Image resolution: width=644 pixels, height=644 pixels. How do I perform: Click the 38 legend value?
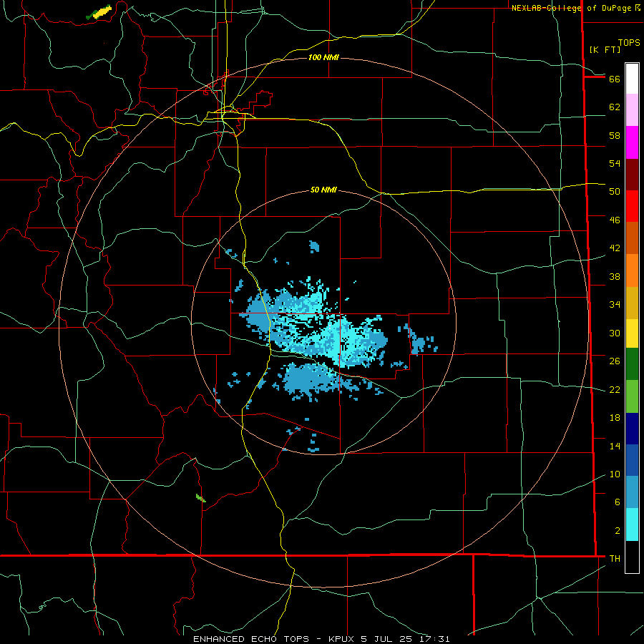615,277
